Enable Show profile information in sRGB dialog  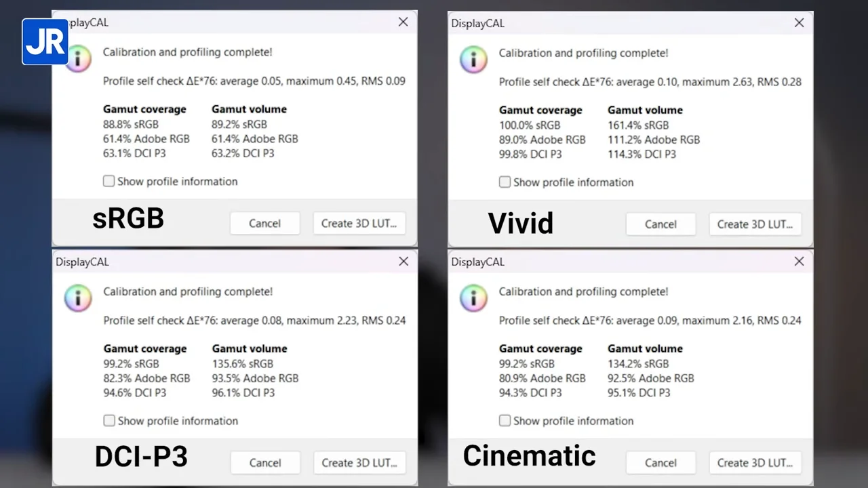click(108, 181)
